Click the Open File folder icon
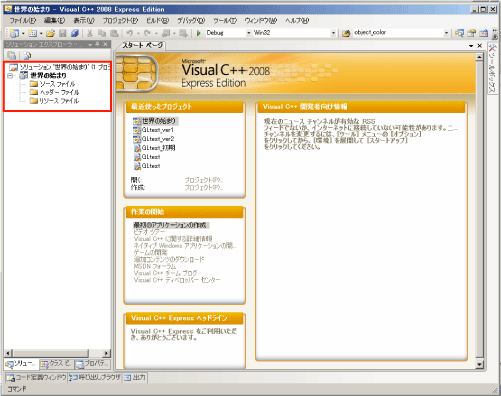 50,33
